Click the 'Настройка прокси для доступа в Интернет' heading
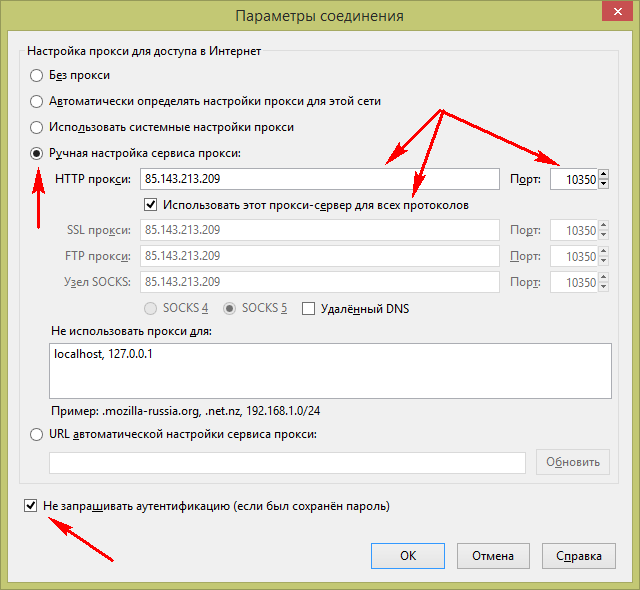Image resolution: width=640 pixels, height=590 pixels. (x=144, y=51)
